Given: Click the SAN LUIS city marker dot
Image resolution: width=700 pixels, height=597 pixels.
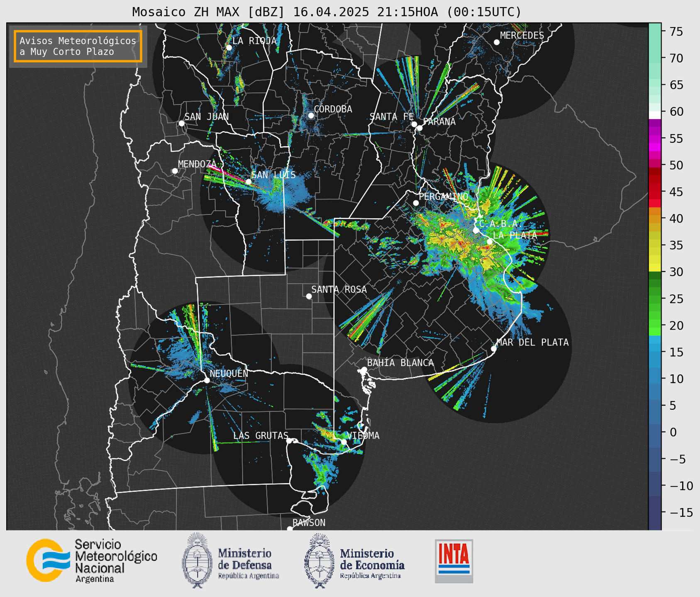Looking at the screenshot, I should 248,181.
